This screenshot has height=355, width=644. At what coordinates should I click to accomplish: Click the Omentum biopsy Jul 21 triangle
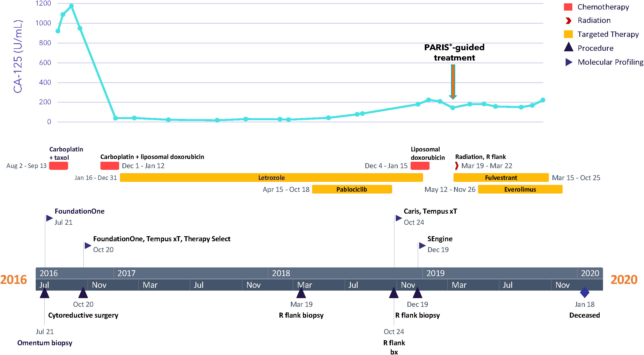45,293
